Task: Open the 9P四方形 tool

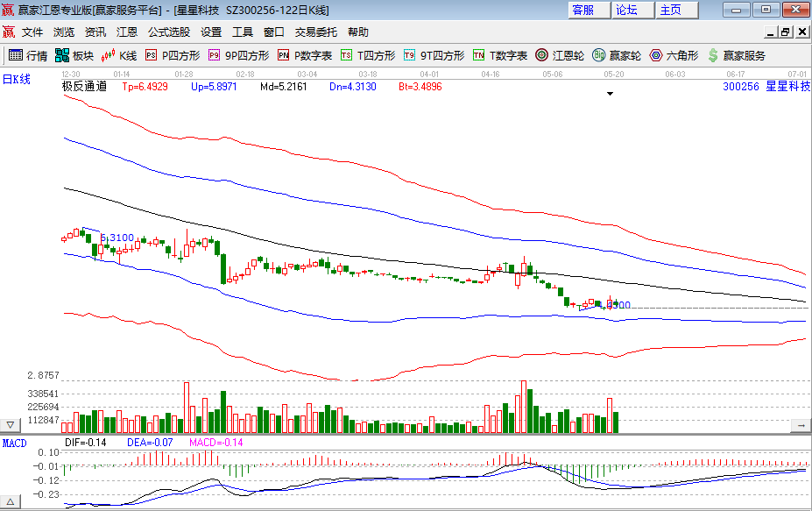Action: (239, 55)
